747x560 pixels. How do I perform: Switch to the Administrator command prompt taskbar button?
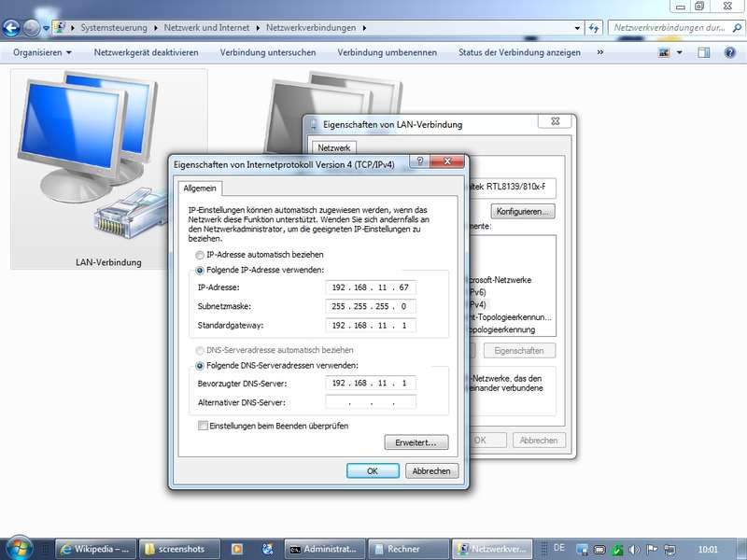tap(325, 549)
